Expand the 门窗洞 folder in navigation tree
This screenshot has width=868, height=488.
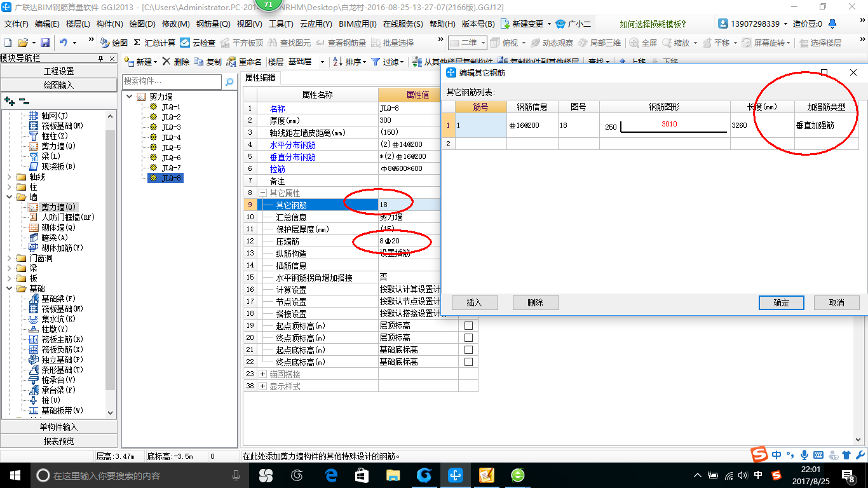[10, 258]
